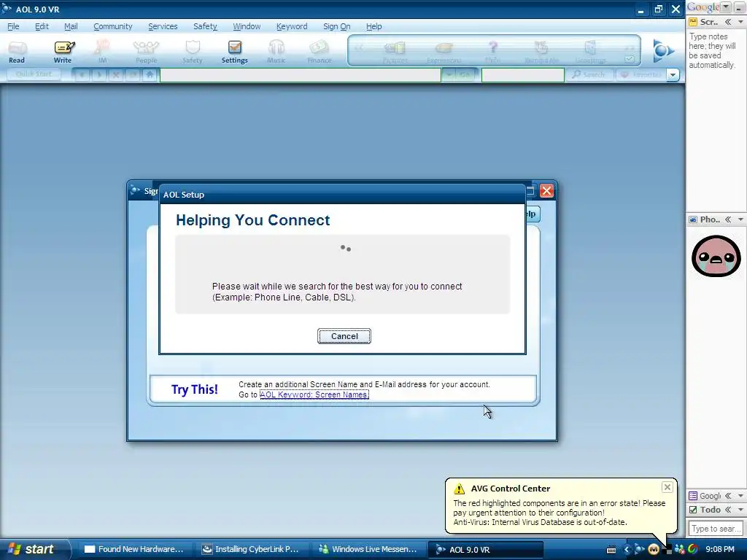This screenshot has width=747, height=560.
Task: Click the AVG tray icon
Action: [667, 551]
